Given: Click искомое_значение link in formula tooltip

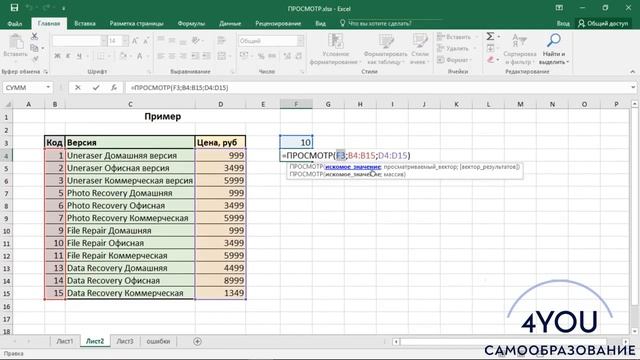Looking at the screenshot, I should pos(353,167).
